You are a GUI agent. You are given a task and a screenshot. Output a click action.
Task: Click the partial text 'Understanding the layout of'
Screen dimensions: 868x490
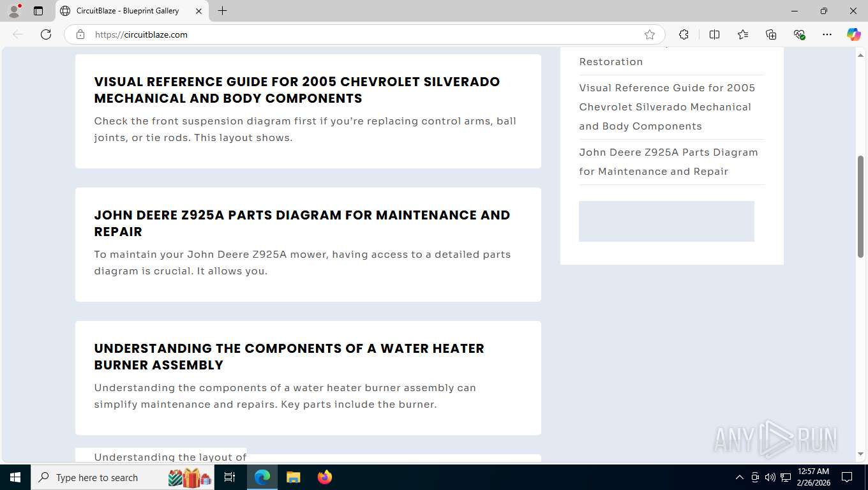pos(170,457)
